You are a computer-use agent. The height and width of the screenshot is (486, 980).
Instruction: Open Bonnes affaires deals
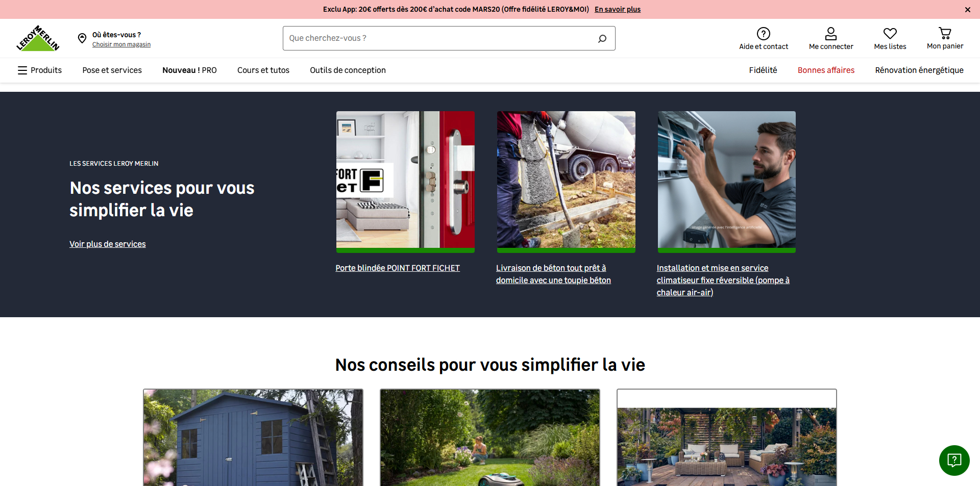tap(826, 70)
